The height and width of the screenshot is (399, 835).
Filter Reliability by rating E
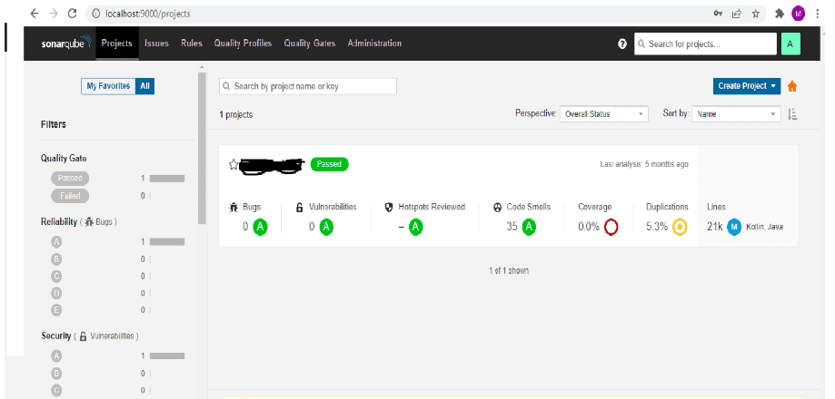coord(56,310)
